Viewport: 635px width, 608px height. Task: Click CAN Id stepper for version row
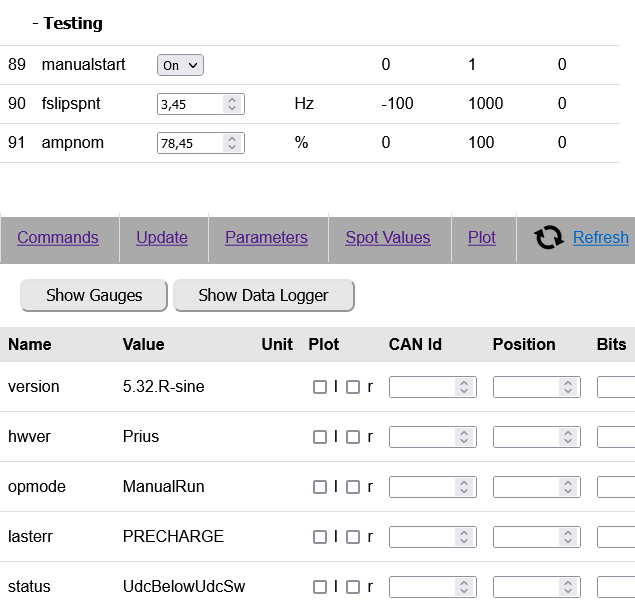coord(464,387)
